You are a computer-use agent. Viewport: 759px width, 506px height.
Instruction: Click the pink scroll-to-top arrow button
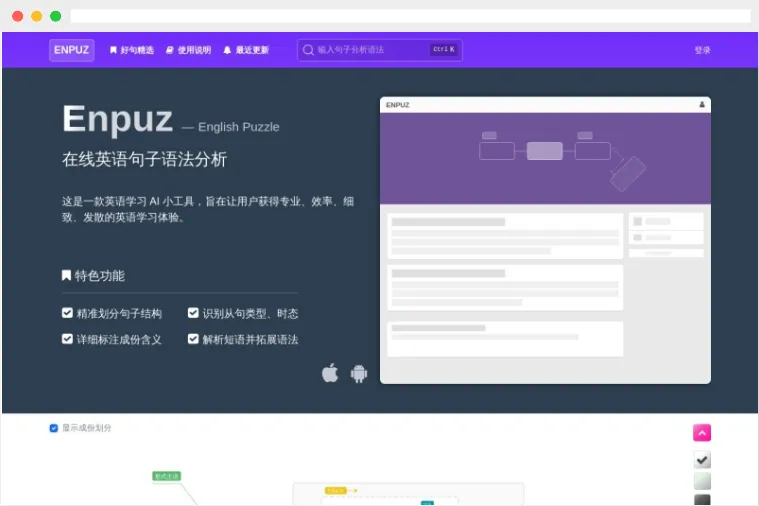tap(702, 432)
